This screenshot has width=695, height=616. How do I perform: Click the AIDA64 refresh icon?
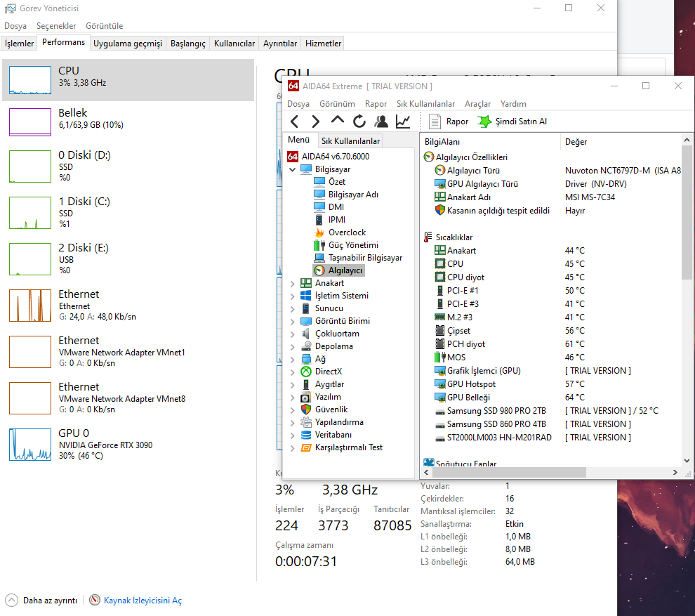(359, 122)
